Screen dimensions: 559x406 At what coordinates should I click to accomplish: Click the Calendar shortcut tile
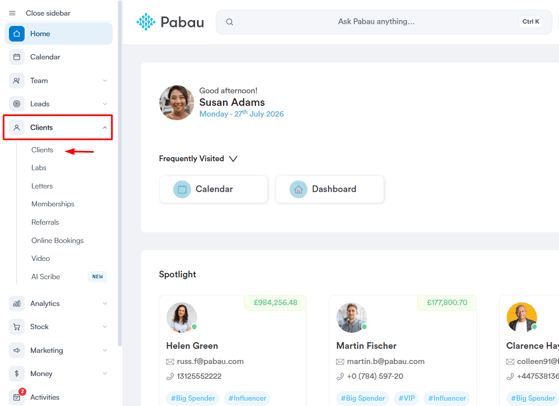(x=214, y=189)
